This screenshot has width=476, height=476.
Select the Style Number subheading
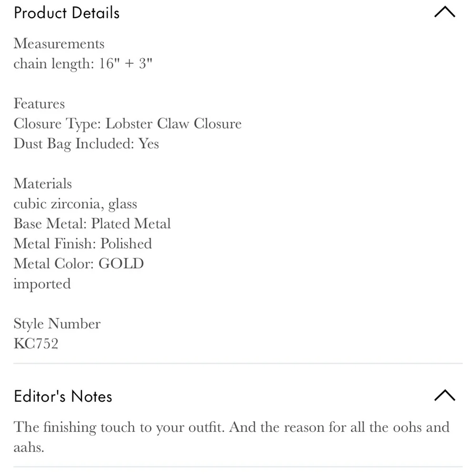[x=57, y=324]
